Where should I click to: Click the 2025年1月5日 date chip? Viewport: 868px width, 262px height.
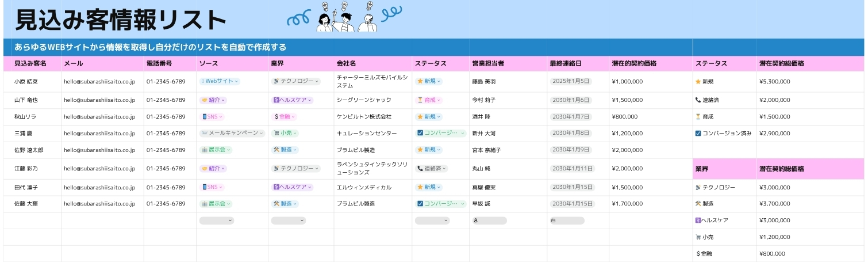pyautogui.click(x=570, y=82)
